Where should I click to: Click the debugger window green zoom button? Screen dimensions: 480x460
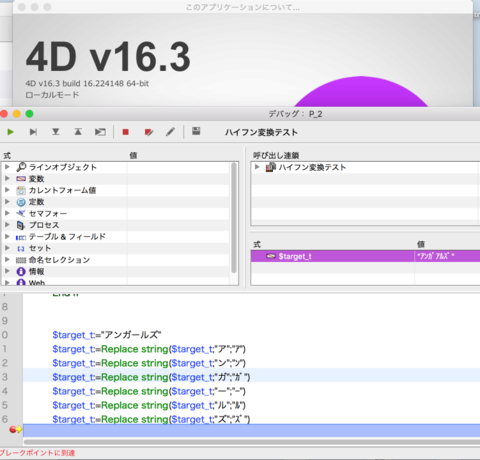tap(29, 114)
